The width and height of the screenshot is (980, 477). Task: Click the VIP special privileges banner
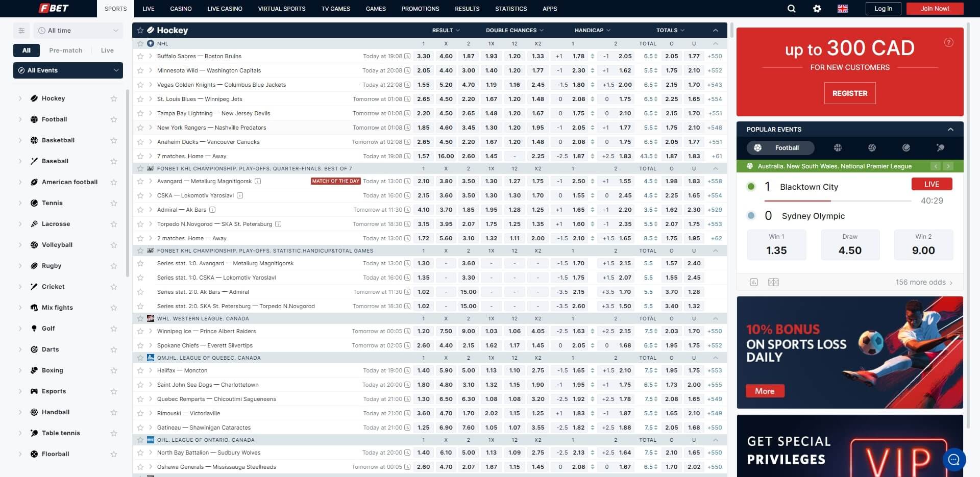tap(850, 446)
